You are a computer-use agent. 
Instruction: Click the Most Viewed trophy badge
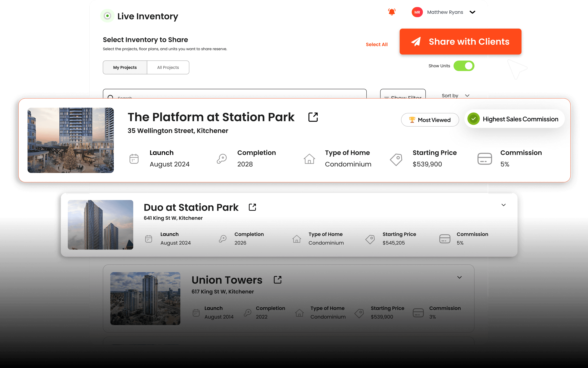pyautogui.click(x=430, y=120)
